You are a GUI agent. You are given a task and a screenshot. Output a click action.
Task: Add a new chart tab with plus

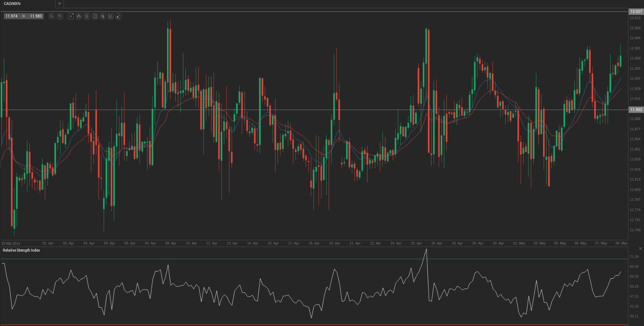click(60, 4)
